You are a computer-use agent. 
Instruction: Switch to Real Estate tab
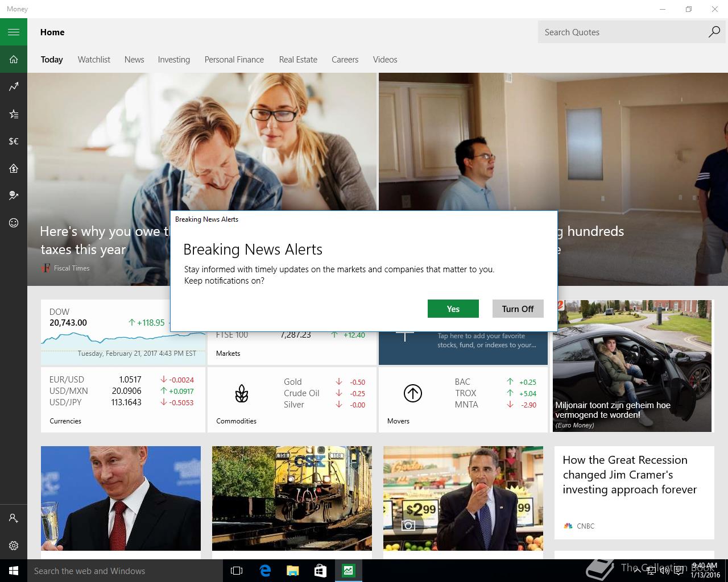click(298, 60)
